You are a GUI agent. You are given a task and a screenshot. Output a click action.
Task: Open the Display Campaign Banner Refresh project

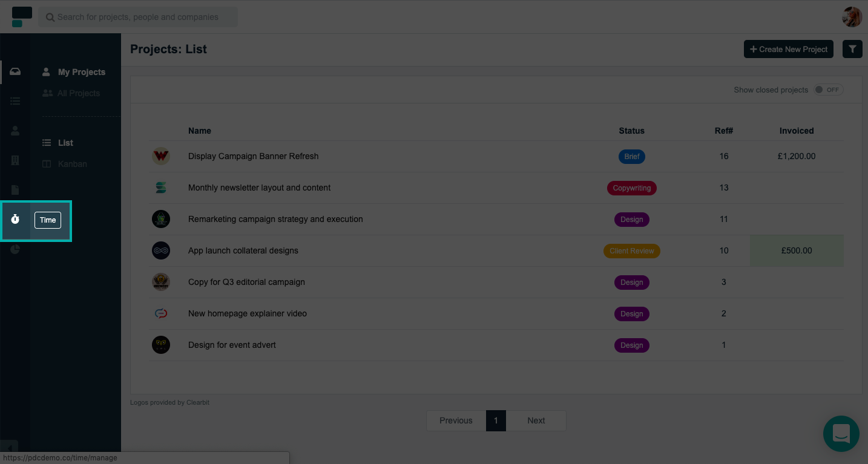pos(253,156)
